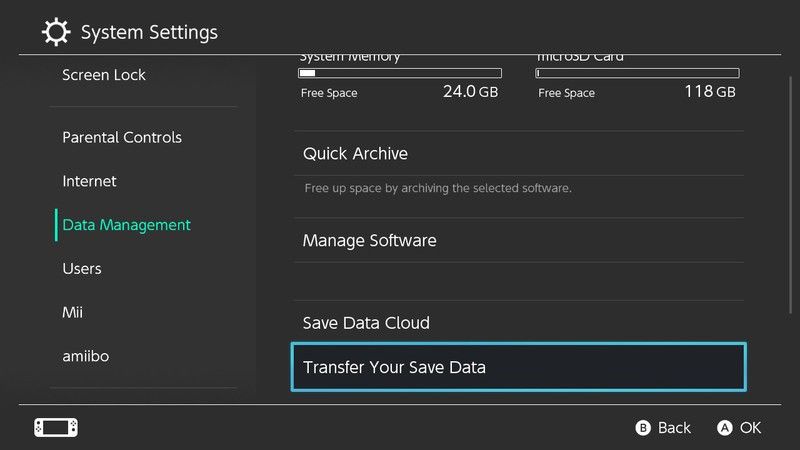Click the System Settings title text
800x450 pixels.
point(149,32)
